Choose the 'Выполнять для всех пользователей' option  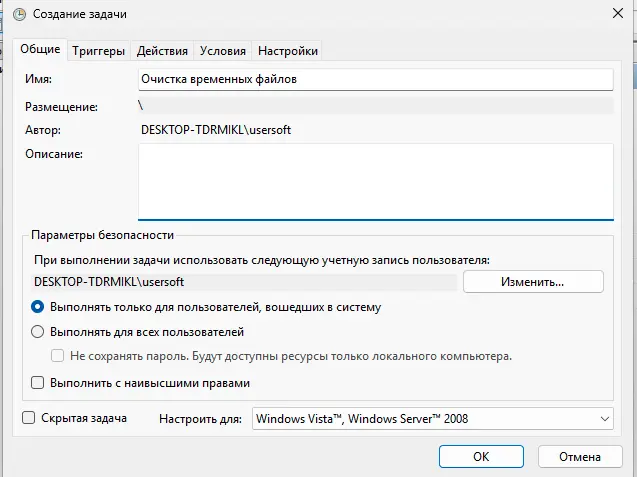tap(38, 331)
